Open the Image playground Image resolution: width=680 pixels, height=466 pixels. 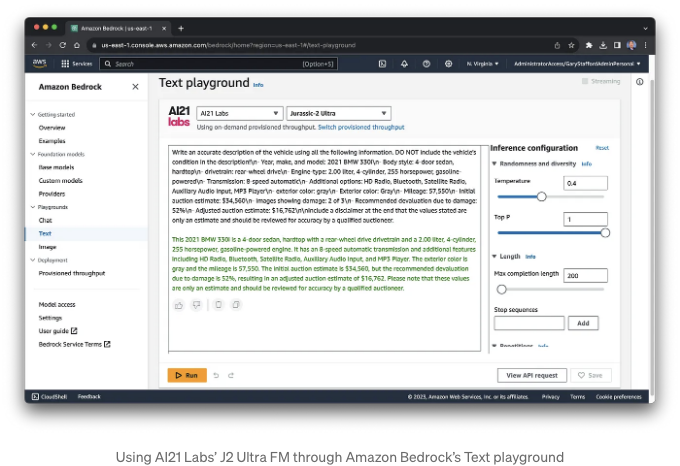(47, 247)
